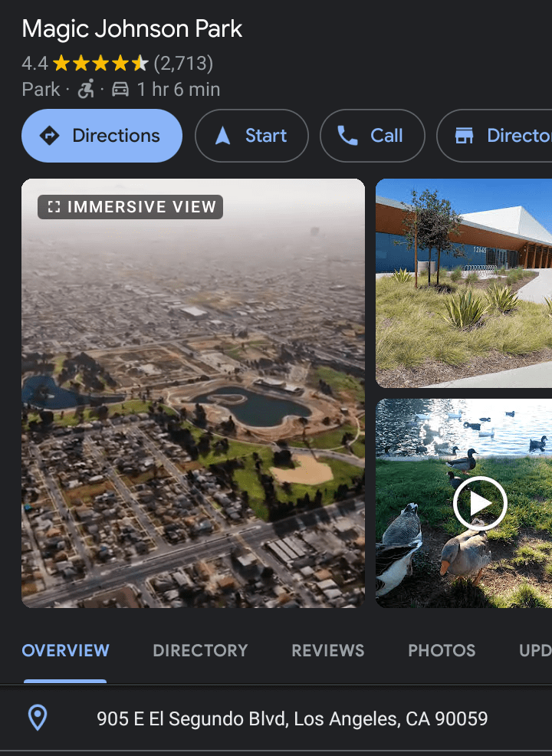Go to the Photos tab
The width and height of the screenshot is (552, 756).
point(442,651)
